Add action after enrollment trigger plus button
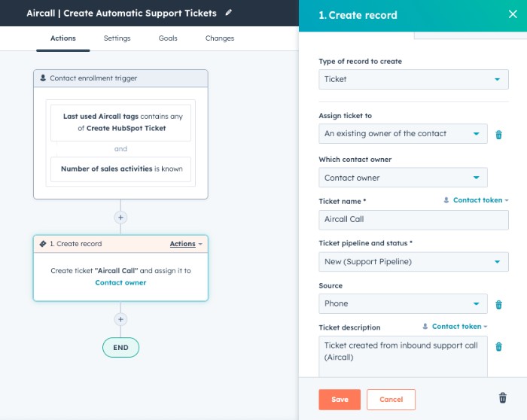The width and height of the screenshot is (527, 420). [x=120, y=218]
